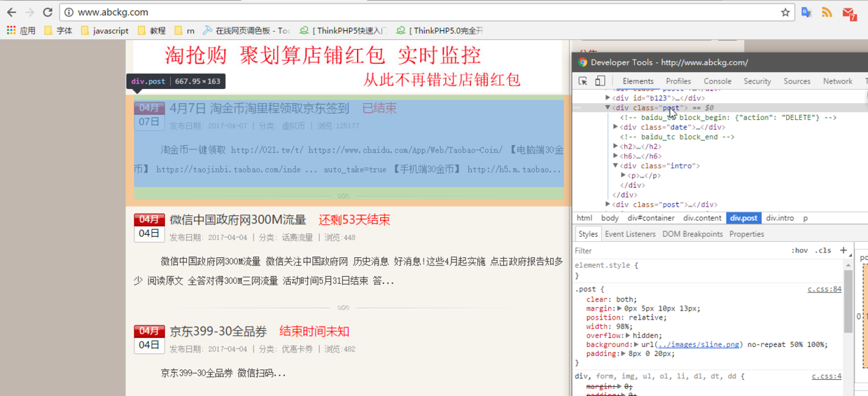Expand the p node inside intro

pyautogui.click(x=623, y=175)
